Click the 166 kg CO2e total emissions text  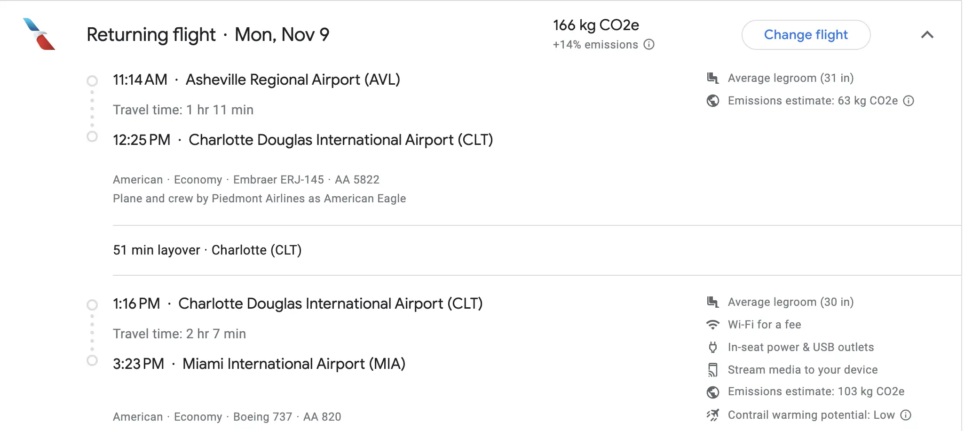point(596,25)
